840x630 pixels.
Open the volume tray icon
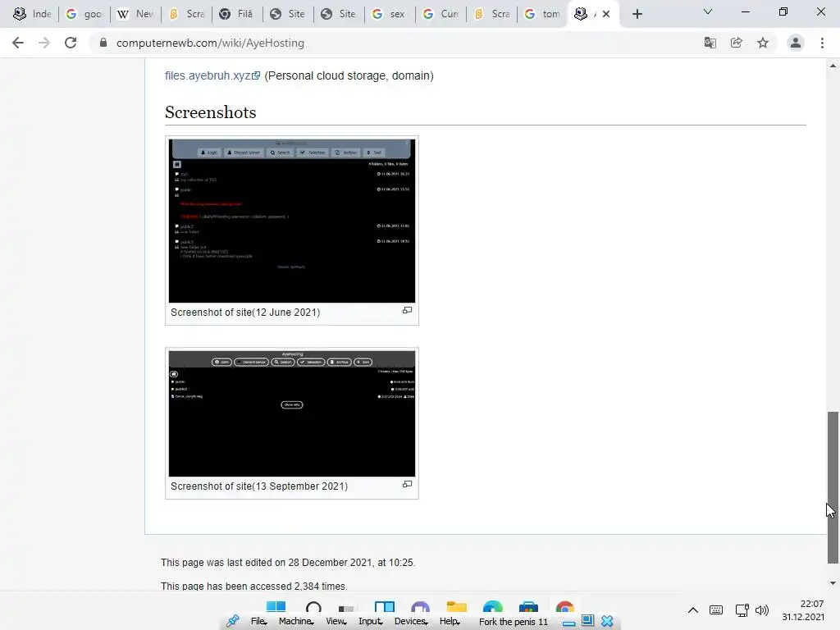[762, 610]
